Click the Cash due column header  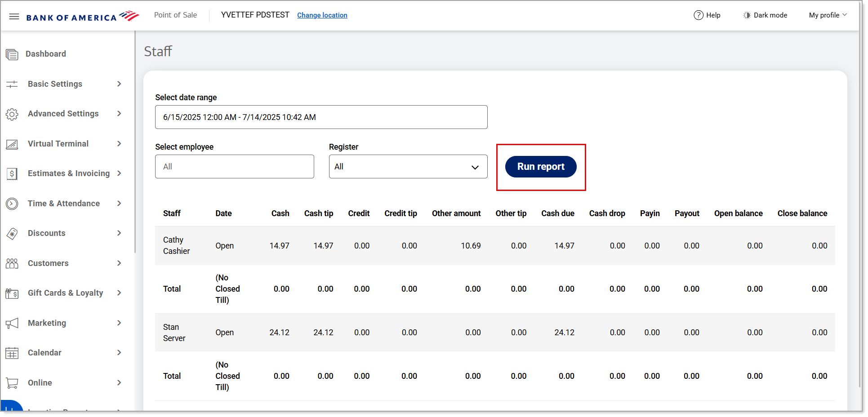click(558, 213)
